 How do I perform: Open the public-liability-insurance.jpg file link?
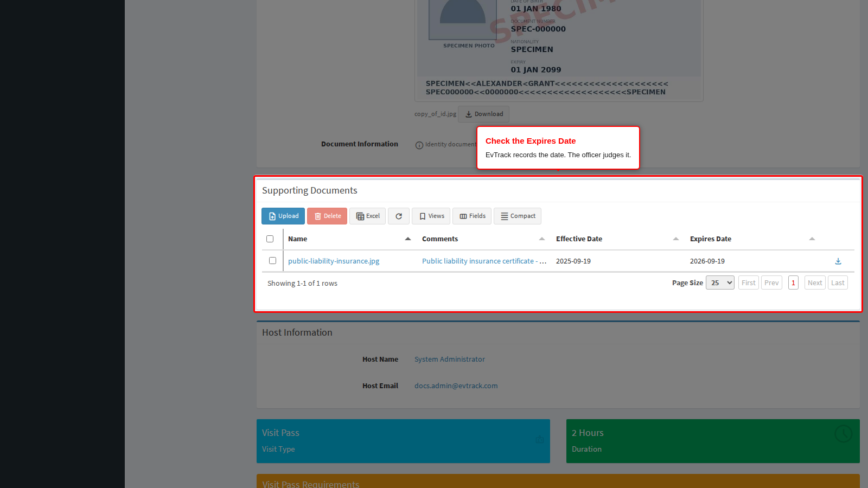click(334, 261)
